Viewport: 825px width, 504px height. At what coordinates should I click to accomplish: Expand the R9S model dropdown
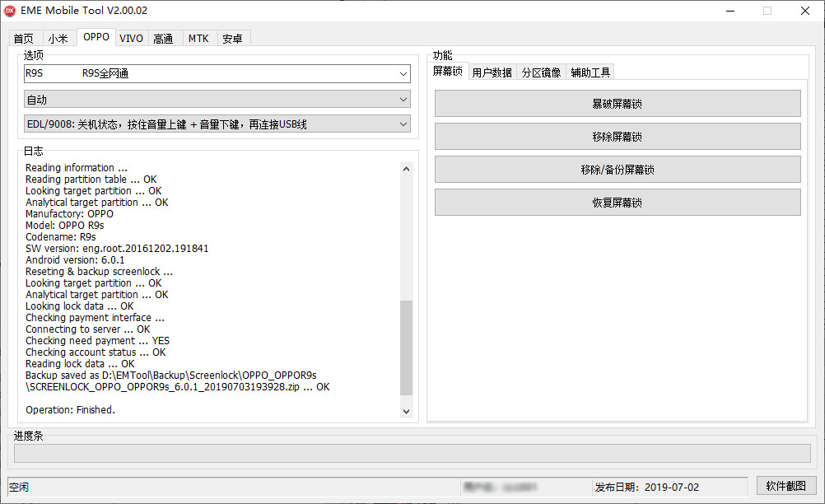click(x=217, y=73)
